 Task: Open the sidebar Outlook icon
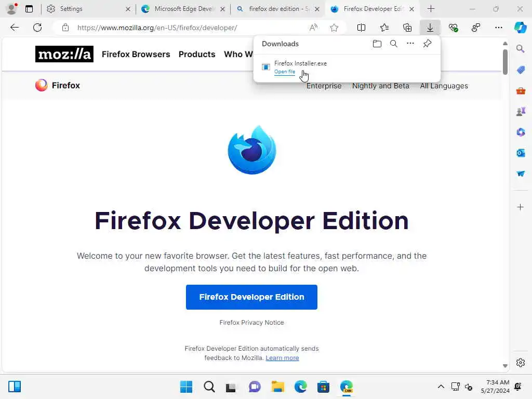point(521,153)
